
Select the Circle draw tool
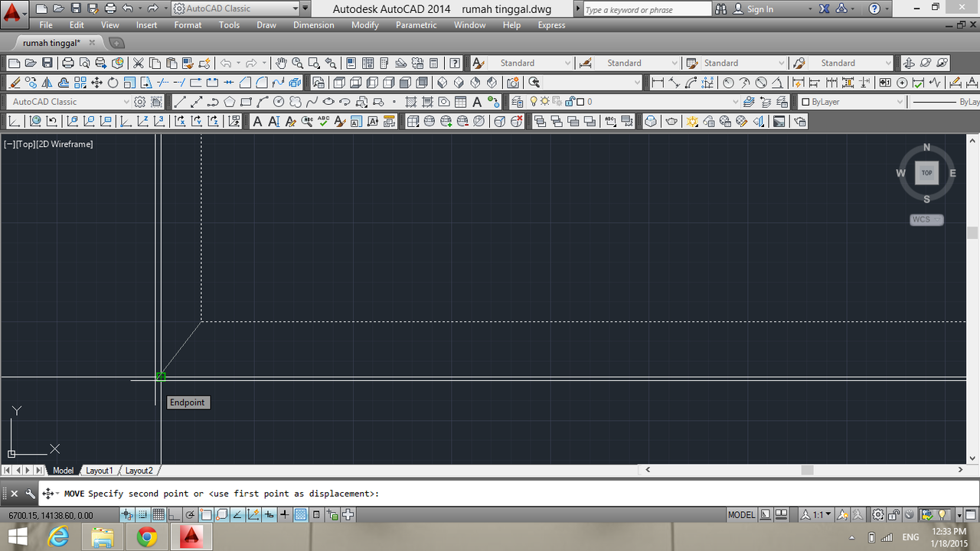tap(279, 102)
